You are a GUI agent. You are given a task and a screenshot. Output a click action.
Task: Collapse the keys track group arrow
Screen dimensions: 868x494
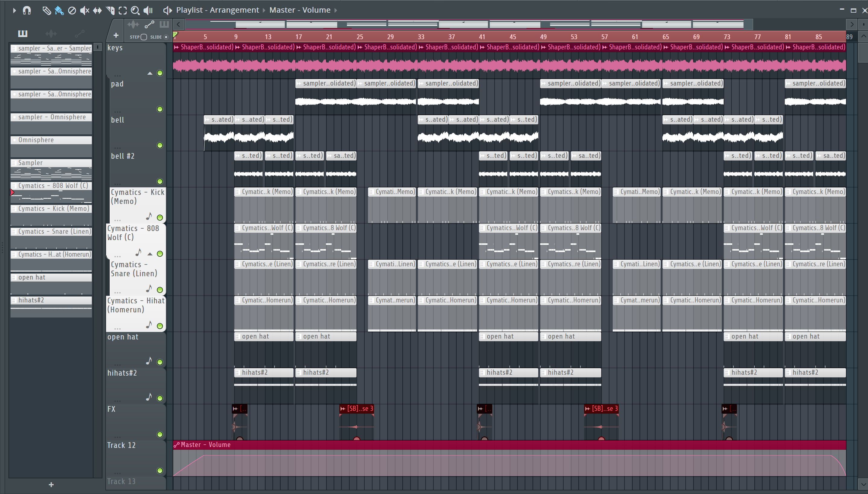click(150, 73)
